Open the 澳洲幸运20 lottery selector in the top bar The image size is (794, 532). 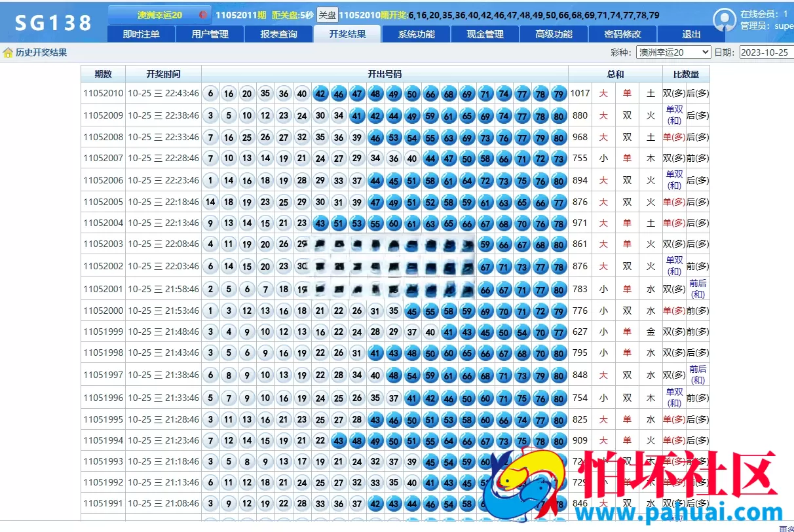[x=160, y=14]
